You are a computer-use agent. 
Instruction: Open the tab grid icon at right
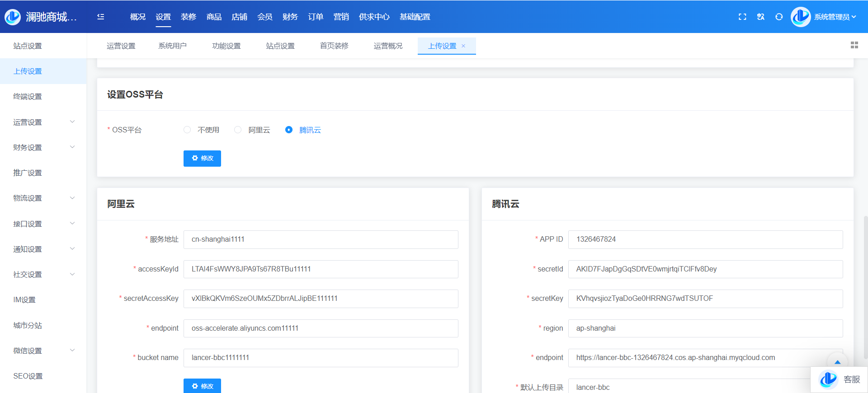click(x=854, y=45)
